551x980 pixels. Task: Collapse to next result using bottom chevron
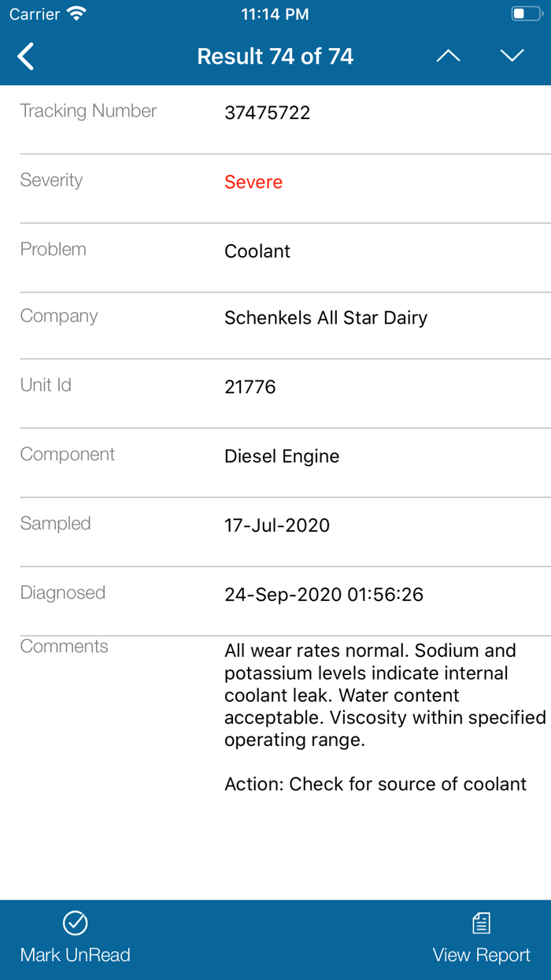coord(512,55)
